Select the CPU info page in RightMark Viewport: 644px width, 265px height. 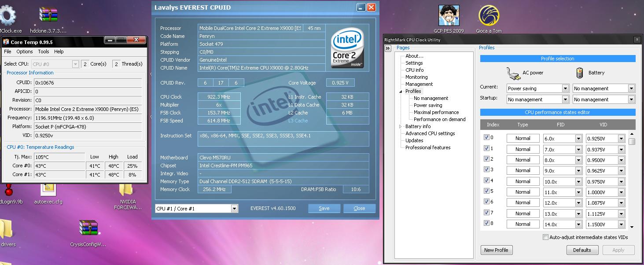[x=415, y=70]
